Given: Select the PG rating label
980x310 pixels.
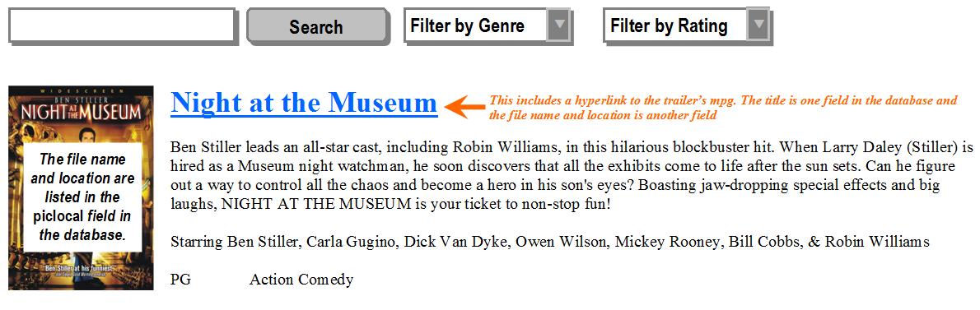Looking at the screenshot, I should pos(180,280).
